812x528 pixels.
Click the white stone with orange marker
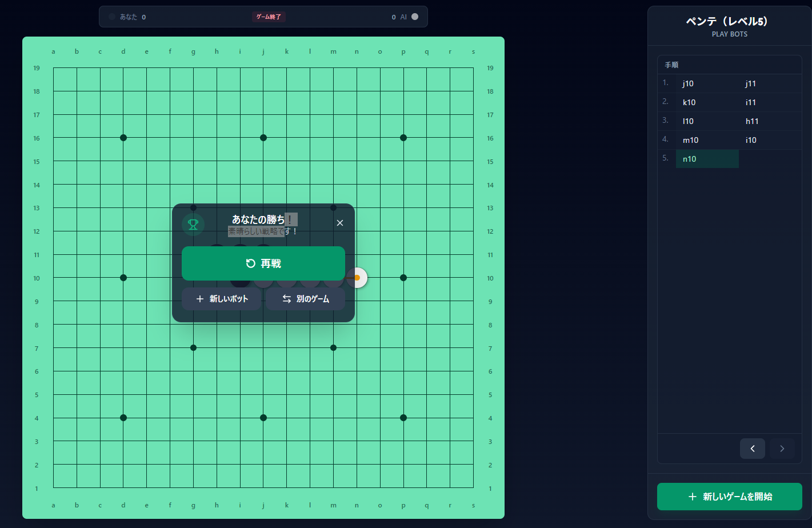tap(357, 278)
